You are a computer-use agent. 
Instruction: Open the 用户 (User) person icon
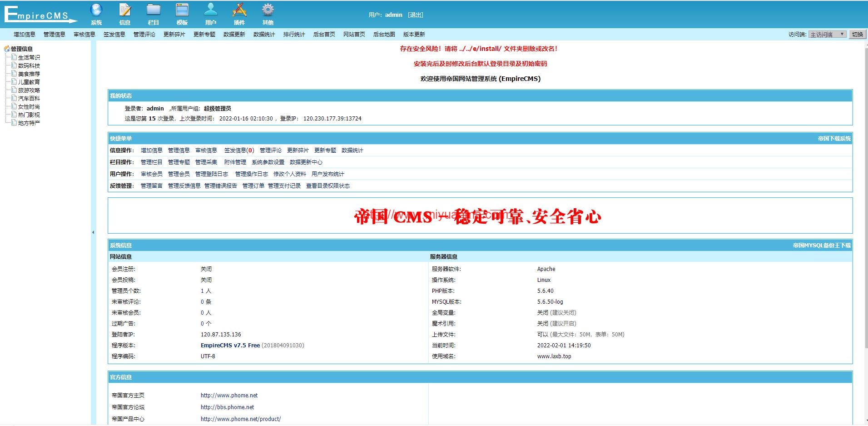(x=211, y=10)
